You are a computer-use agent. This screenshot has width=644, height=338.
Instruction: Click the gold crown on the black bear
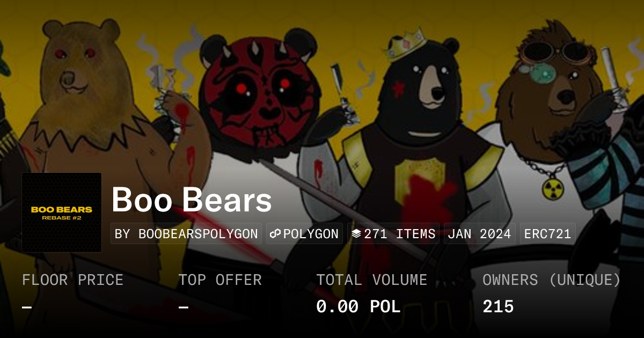click(406, 44)
